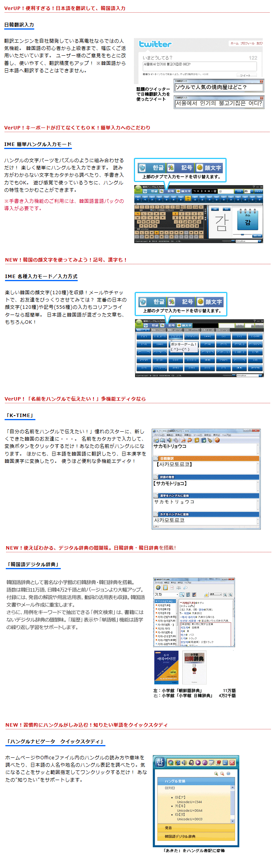Click the yellow book icon in dictionary toolbar
Viewport: 277px width, 868px height.
165,588
